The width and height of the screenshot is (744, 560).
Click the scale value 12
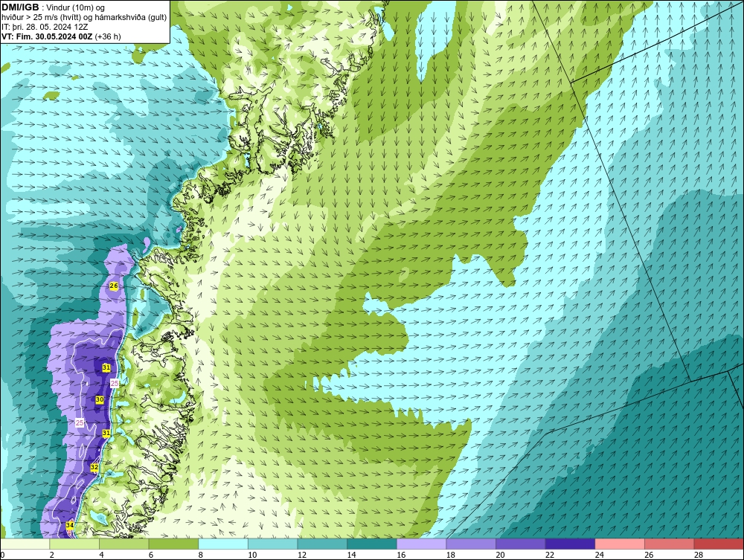pyautogui.click(x=302, y=555)
